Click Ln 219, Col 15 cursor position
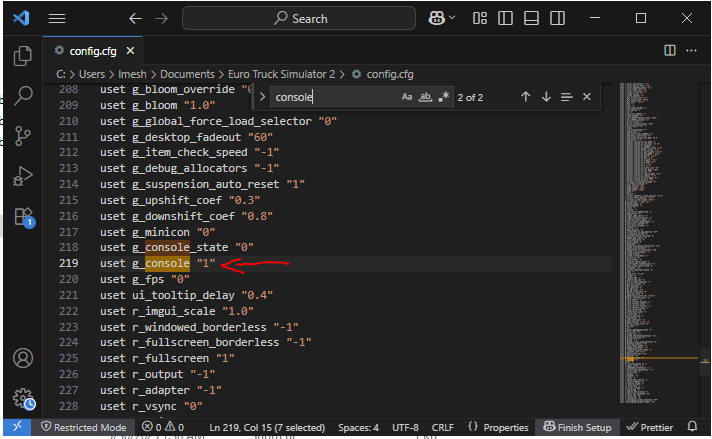Screen dimensions: 712x439 tap(267, 428)
